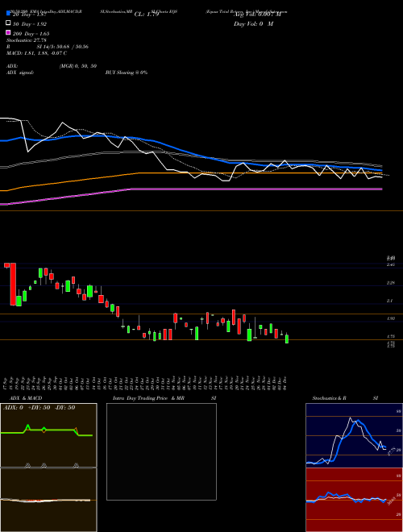Click the ADX green line chart panel
Screen dimensions: 403x532
click(48, 435)
